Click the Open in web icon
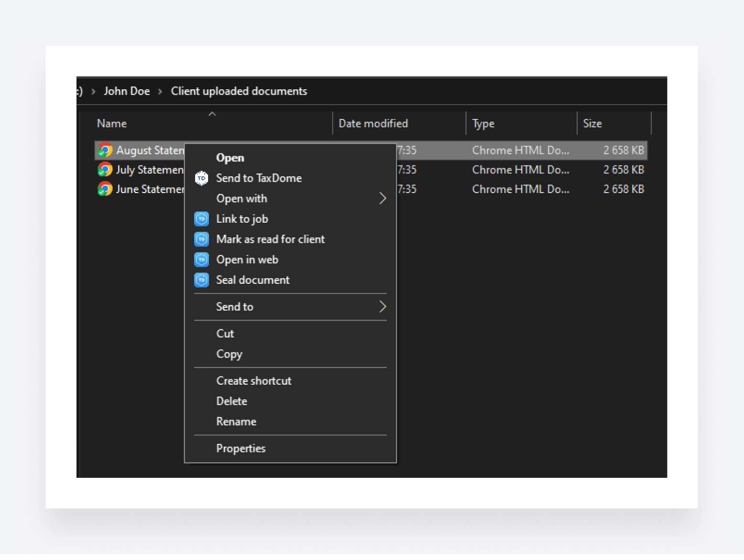Viewport: 744px width, 560px height. (201, 259)
